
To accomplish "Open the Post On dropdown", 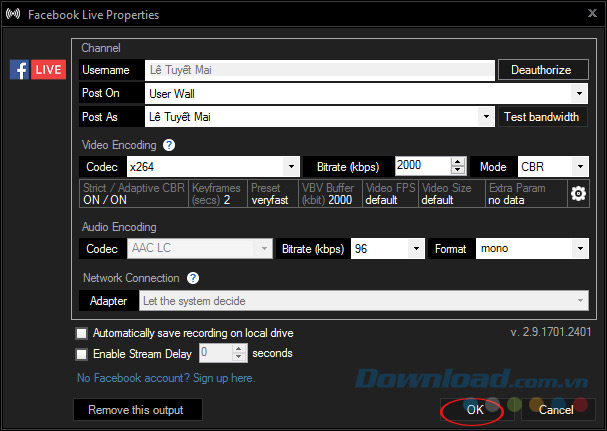I will point(580,93).
